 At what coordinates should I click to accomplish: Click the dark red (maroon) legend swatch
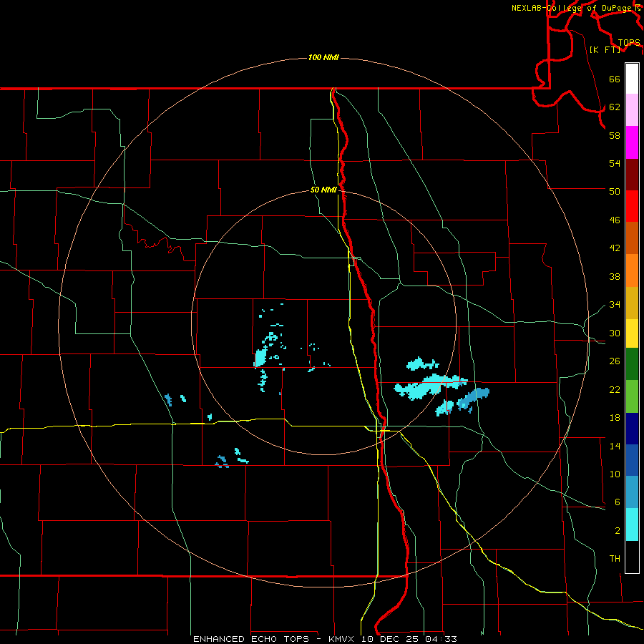tap(632, 174)
